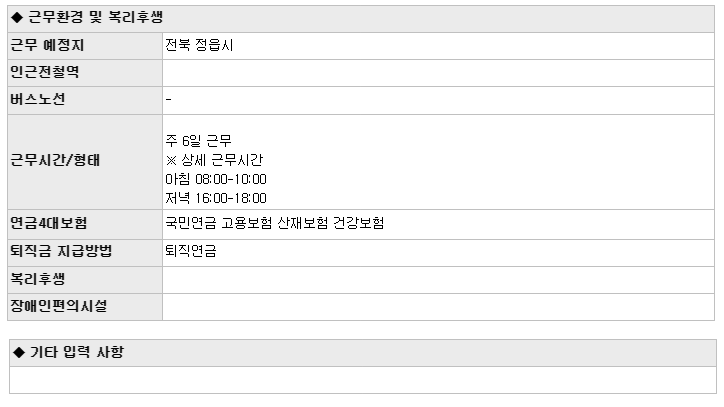Select the 퇴직금 지급방법 label cell
Screen dimensions: 724x407
click(x=85, y=253)
